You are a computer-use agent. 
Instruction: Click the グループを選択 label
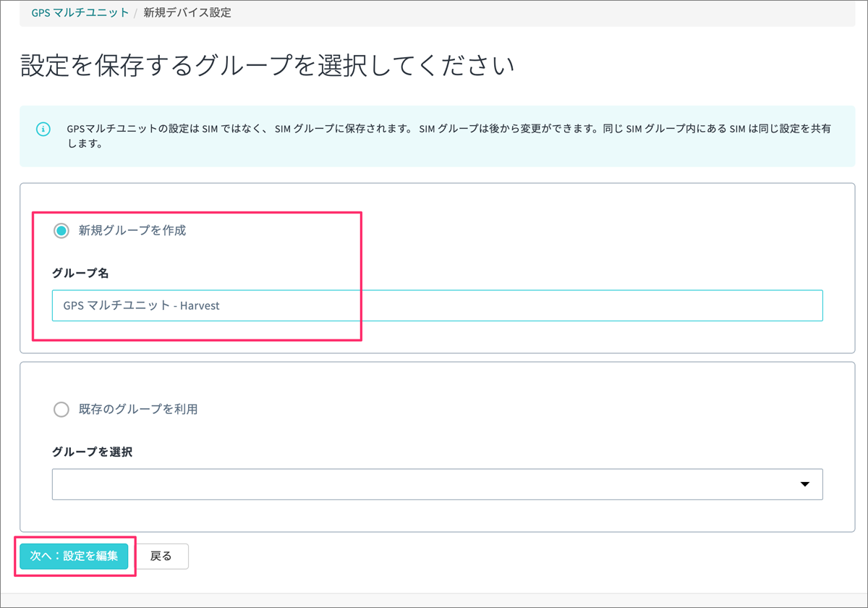click(x=92, y=452)
